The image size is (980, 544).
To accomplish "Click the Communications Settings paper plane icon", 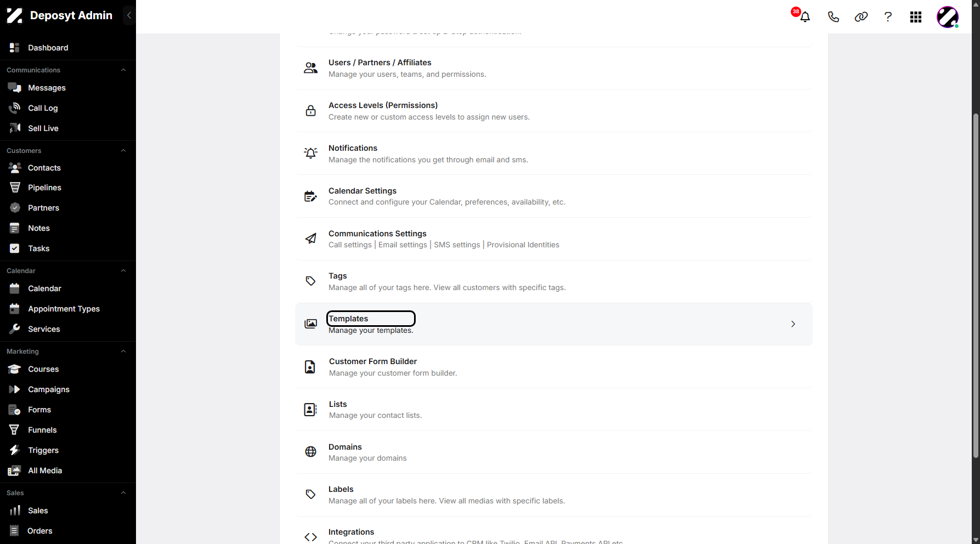I will click(x=310, y=239).
